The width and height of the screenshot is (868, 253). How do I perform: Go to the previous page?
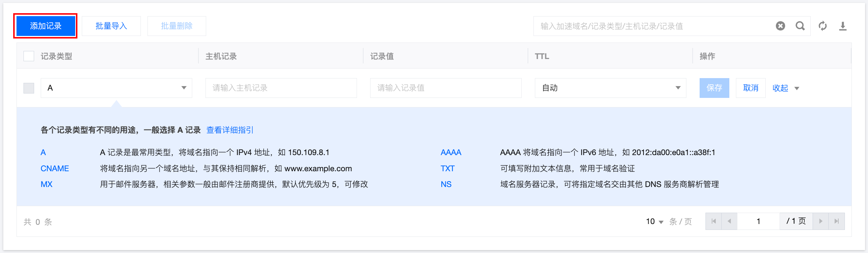pos(729,221)
